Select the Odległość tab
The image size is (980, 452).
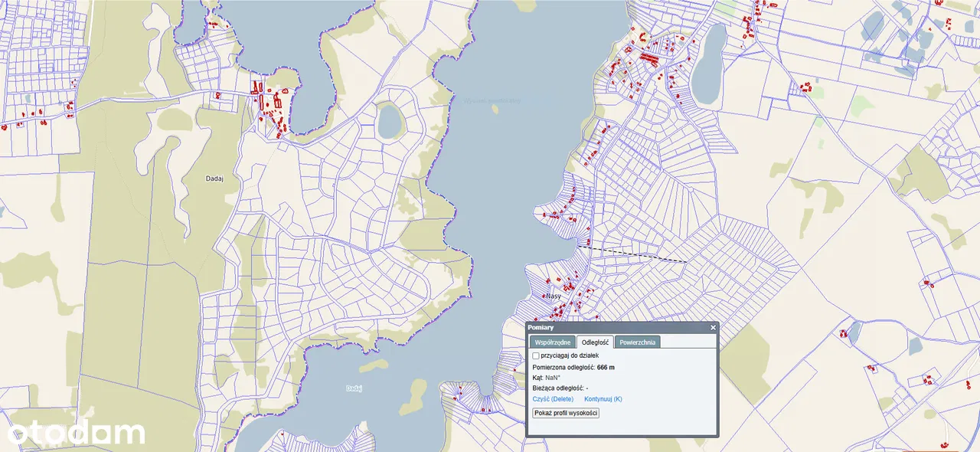[594, 342]
